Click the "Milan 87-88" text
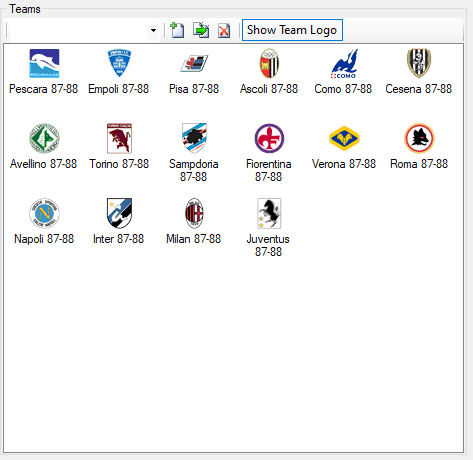This screenshot has width=473, height=460. [194, 239]
